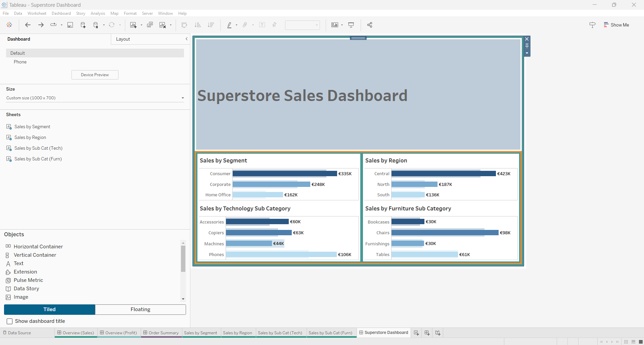This screenshot has width=644, height=345.
Task: Click the Save icon in the toolbar
Action: (x=70, y=25)
